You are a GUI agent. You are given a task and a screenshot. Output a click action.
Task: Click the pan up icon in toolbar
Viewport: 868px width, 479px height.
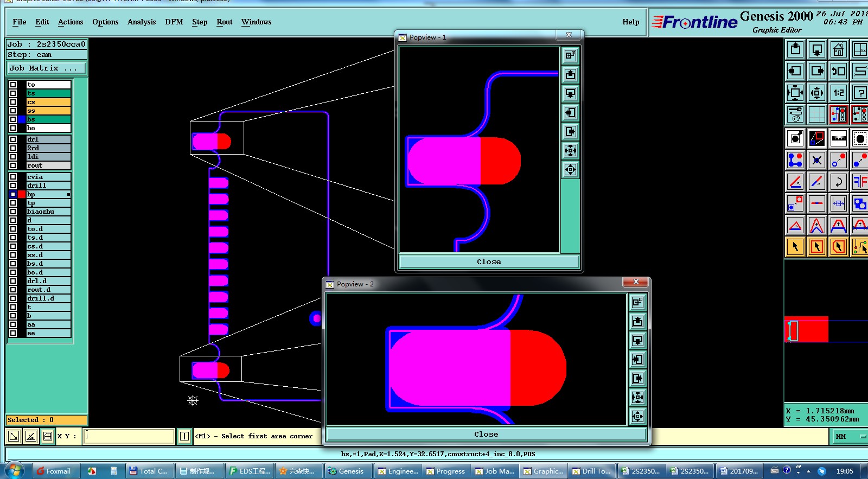pyautogui.click(x=795, y=49)
